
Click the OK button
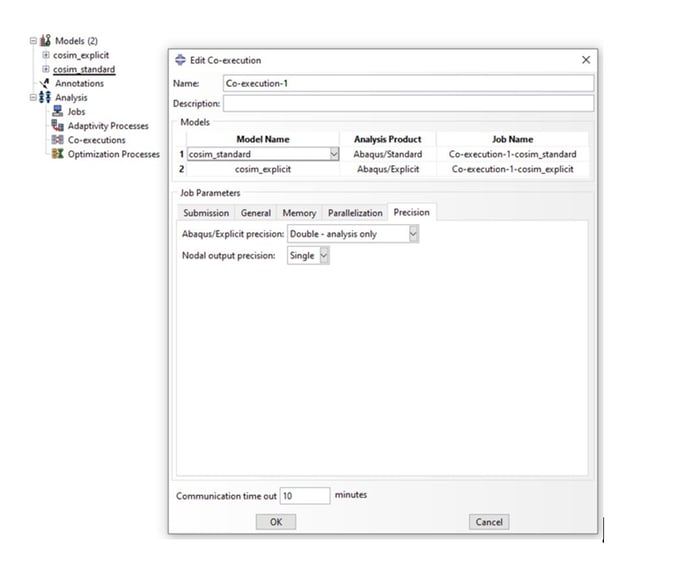tap(276, 522)
